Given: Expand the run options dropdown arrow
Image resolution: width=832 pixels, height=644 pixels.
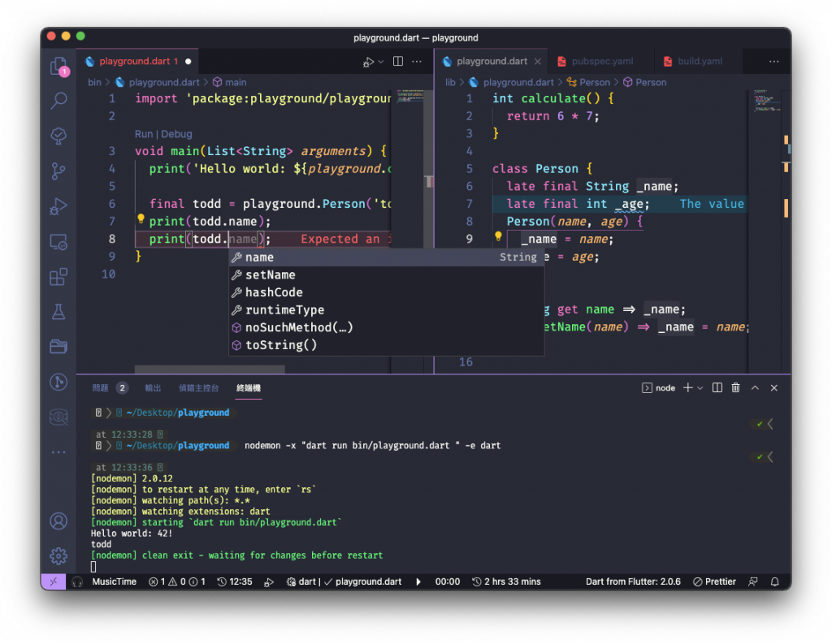Looking at the screenshot, I should point(380,62).
